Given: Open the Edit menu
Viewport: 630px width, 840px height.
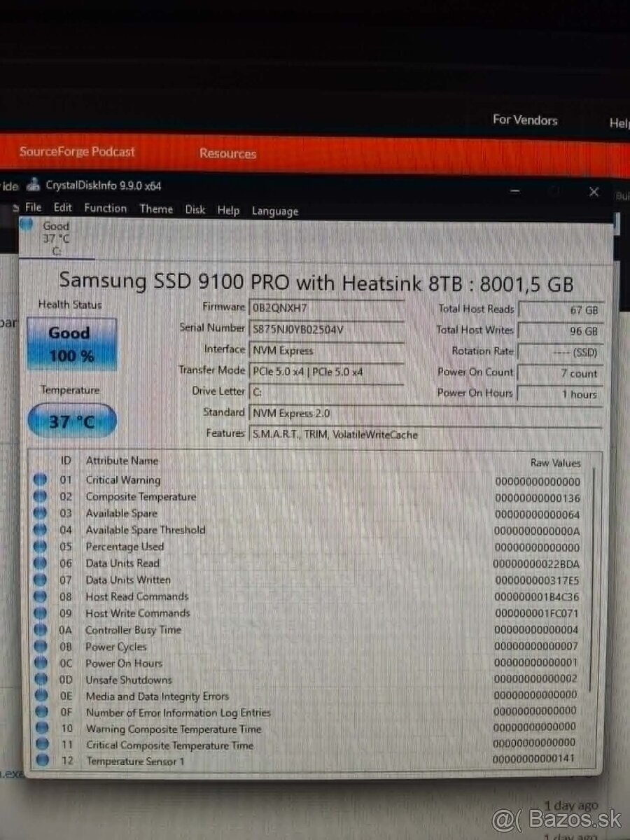Looking at the screenshot, I should pyautogui.click(x=63, y=207).
